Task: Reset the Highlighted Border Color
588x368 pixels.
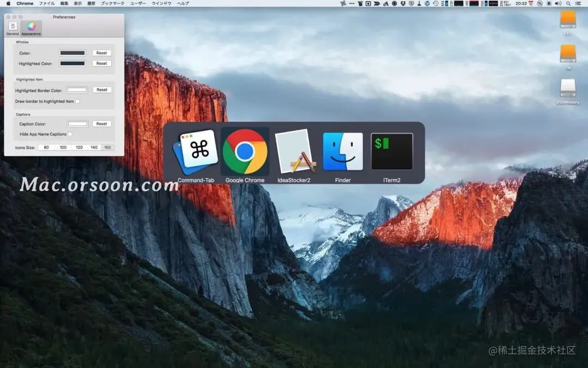Action: point(102,90)
